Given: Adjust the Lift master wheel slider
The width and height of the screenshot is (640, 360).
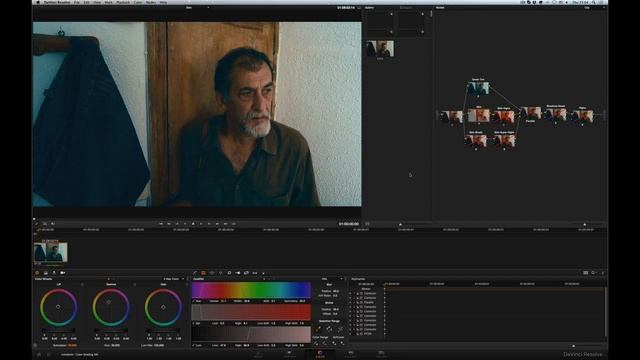Looking at the screenshot, I should [58, 330].
